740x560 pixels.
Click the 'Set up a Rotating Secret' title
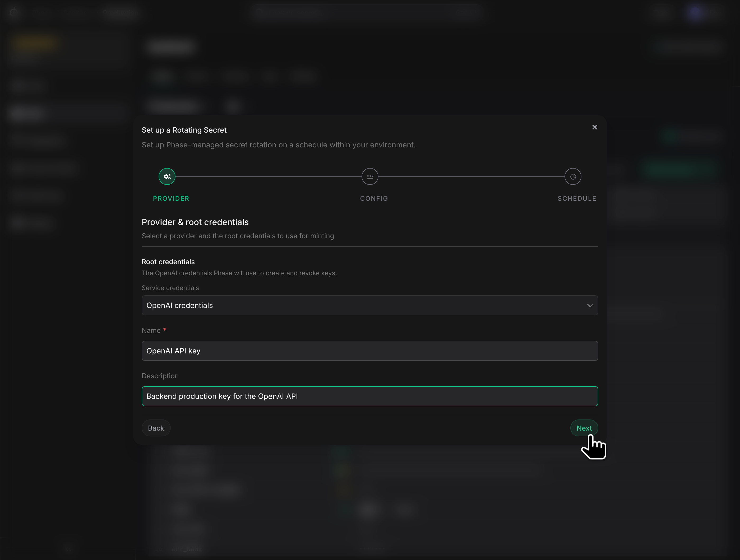point(184,130)
